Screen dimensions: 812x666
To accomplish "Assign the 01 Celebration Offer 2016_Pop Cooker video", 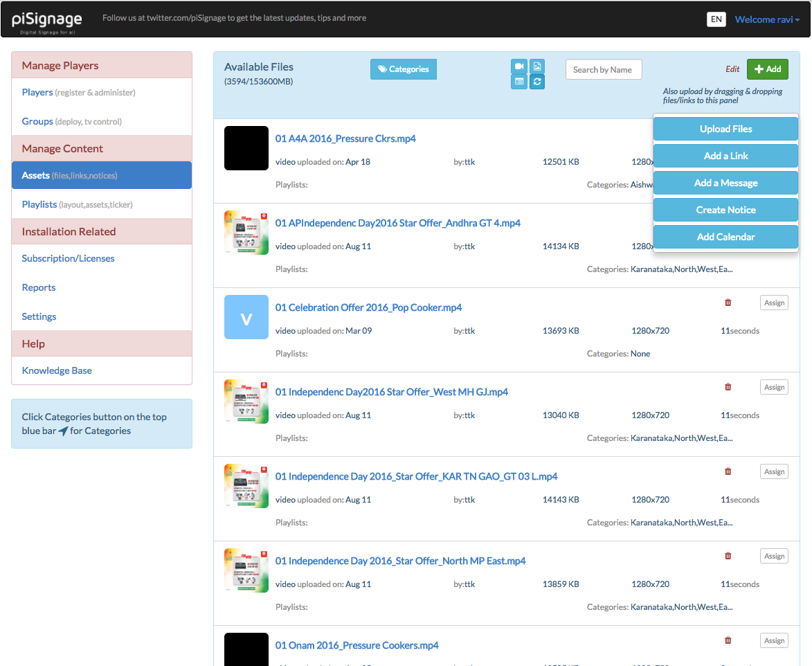I will click(x=774, y=303).
